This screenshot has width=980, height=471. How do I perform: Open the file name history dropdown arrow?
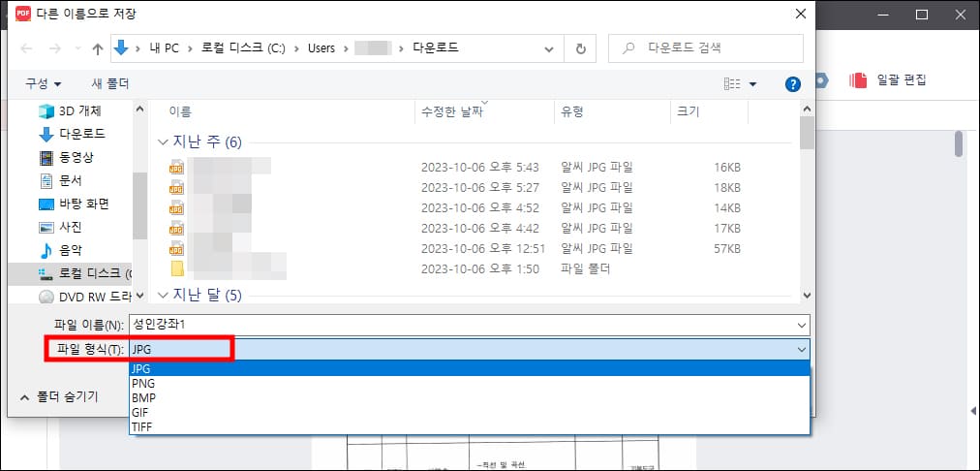(x=802, y=326)
